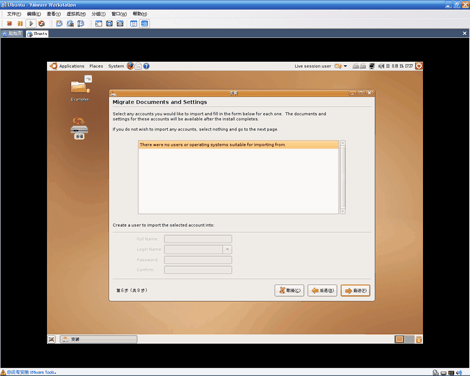Image resolution: width=470 pixels, height=376 pixels.
Task: Switch to second workspace in pager
Action: point(410,339)
